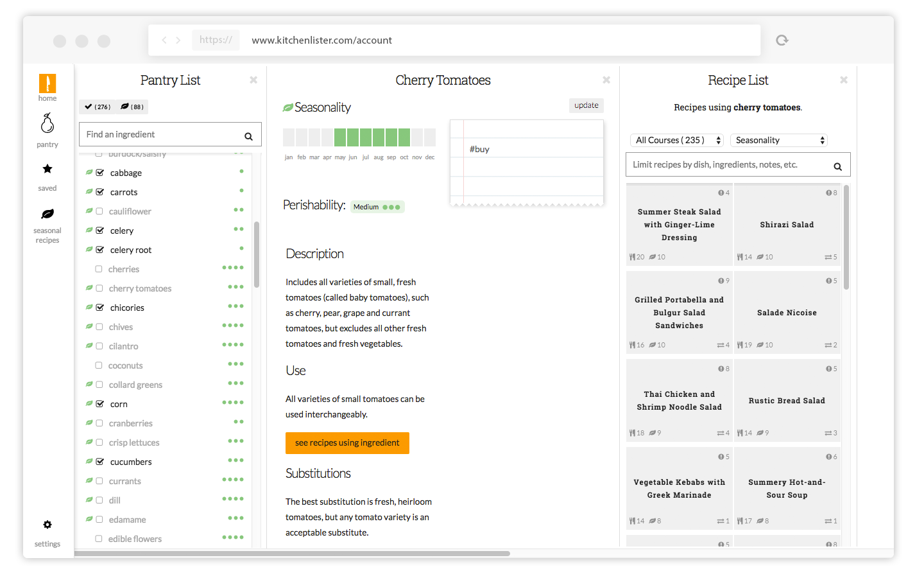This screenshot has width=924, height=578.
Task: Go forward with browser forward arrow
Action: point(178,40)
